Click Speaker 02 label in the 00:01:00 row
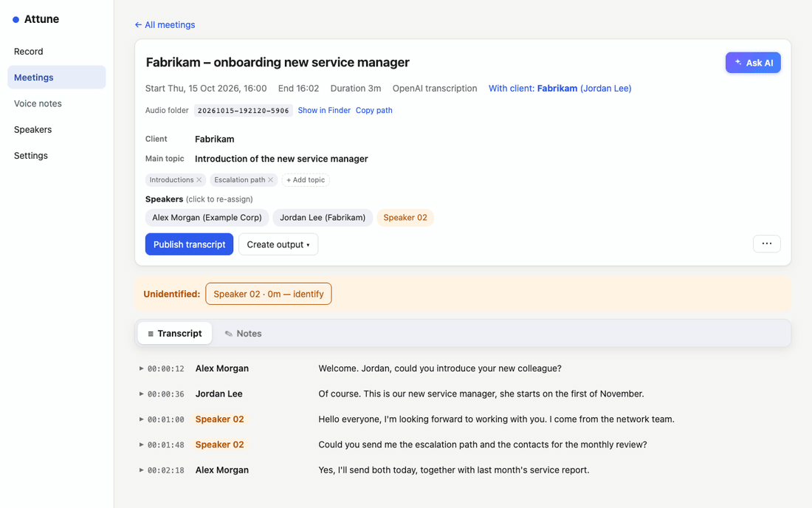 pyautogui.click(x=219, y=419)
